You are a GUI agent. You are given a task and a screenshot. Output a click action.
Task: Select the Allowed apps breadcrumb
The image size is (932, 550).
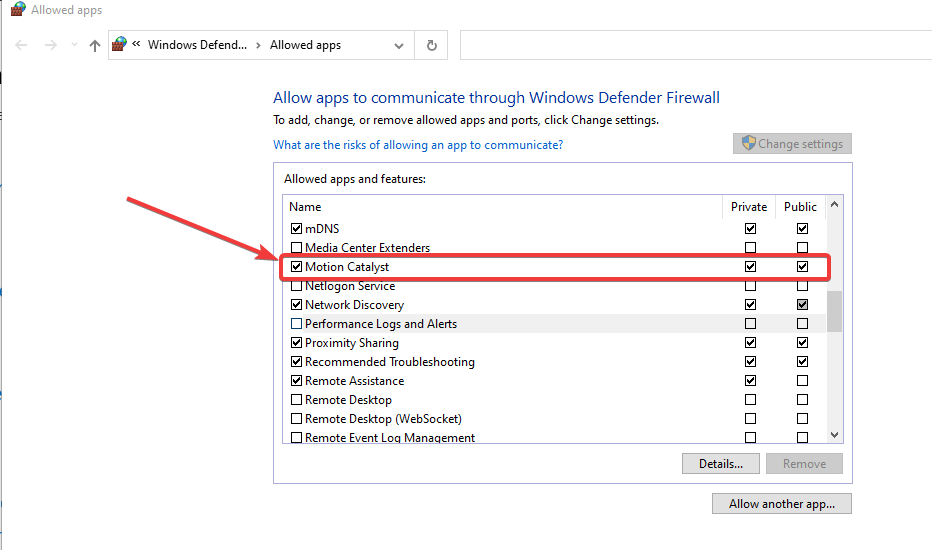pyautogui.click(x=306, y=45)
